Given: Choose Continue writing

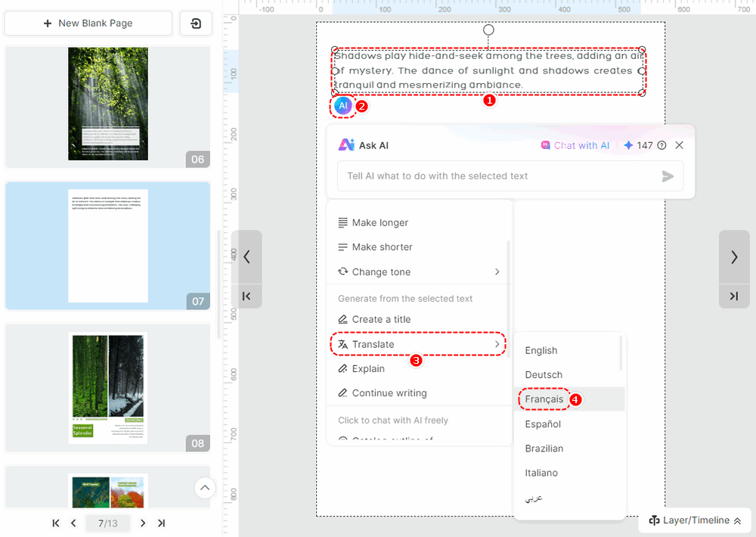Looking at the screenshot, I should pos(417,393).
